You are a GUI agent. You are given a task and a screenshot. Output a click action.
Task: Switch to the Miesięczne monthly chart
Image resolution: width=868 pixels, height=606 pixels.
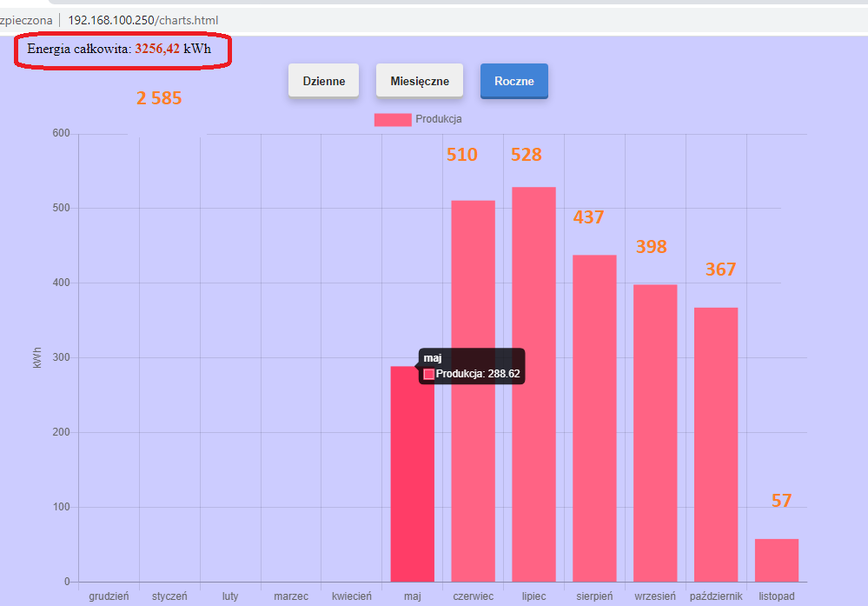[x=420, y=81]
